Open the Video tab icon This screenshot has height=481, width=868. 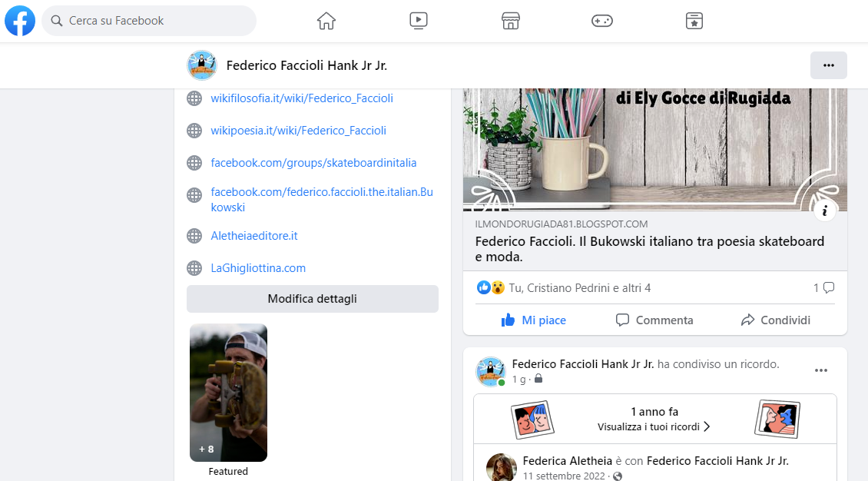coord(419,21)
